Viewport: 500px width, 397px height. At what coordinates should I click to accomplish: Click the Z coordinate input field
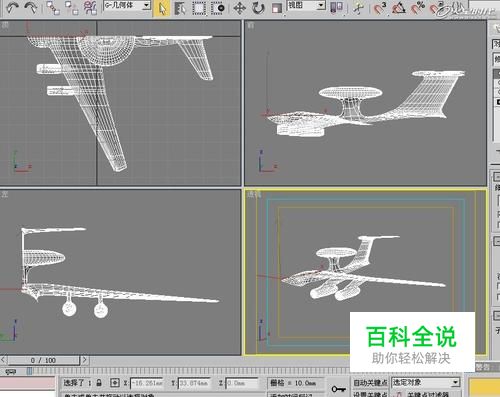(x=242, y=383)
